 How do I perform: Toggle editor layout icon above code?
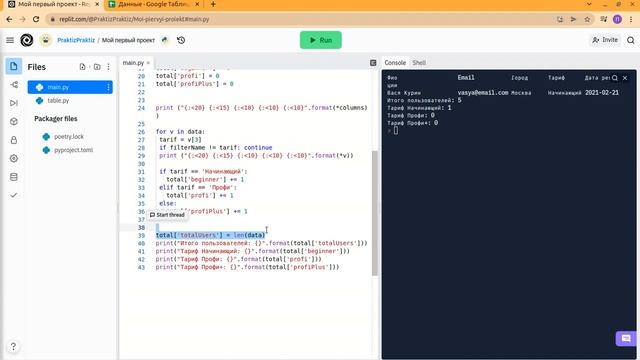373,62
